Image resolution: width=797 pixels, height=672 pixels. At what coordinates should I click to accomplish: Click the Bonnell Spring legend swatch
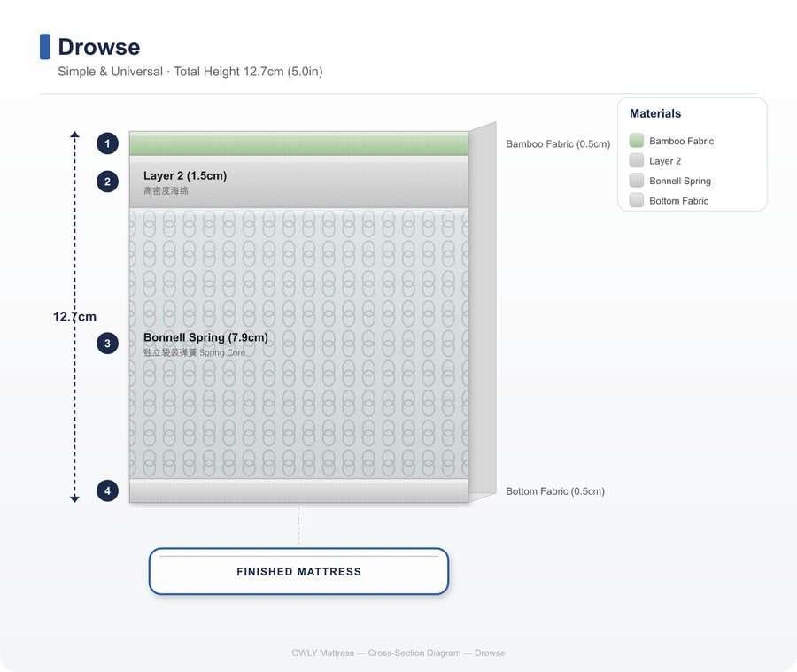click(x=637, y=181)
